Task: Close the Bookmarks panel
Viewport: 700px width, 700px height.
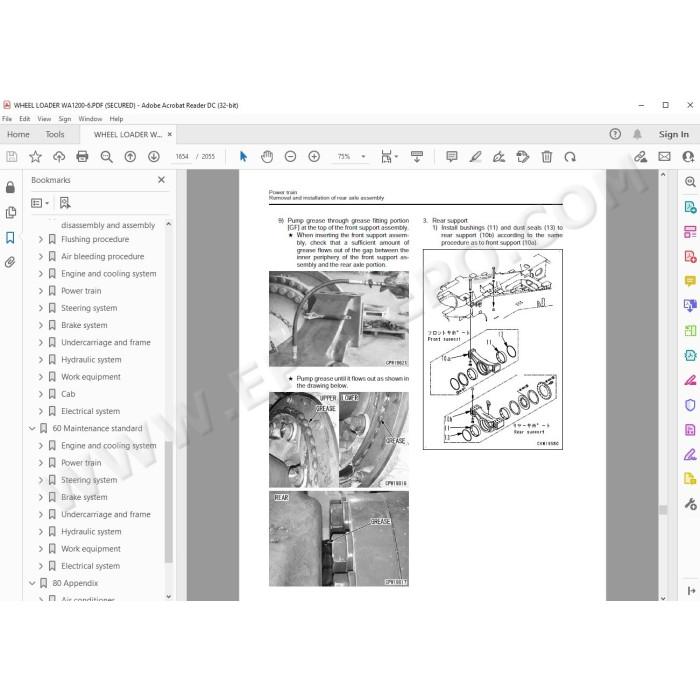Action: click(162, 179)
